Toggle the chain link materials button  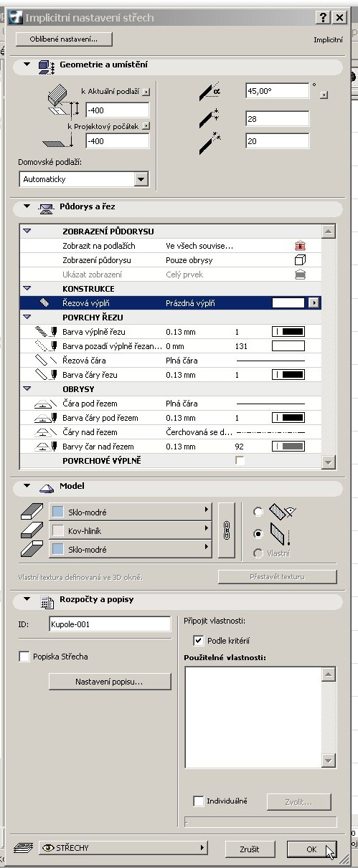pyautogui.click(x=228, y=531)
